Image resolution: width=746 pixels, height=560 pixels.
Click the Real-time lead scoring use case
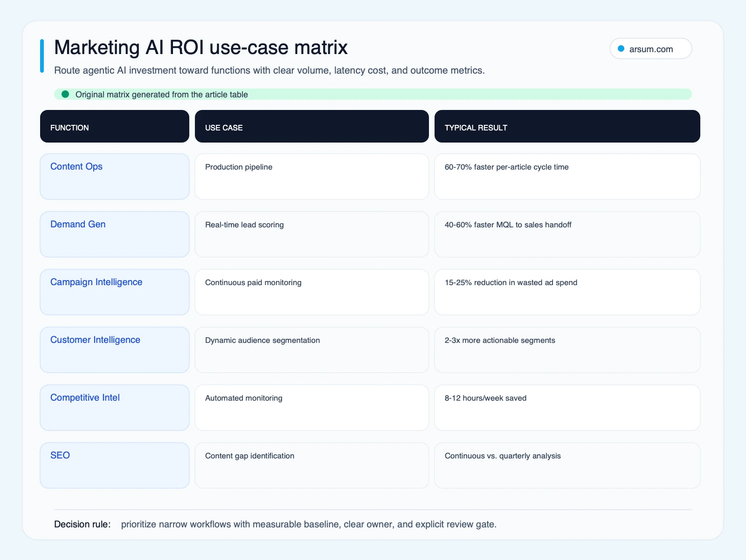click(x=312, y=234)
